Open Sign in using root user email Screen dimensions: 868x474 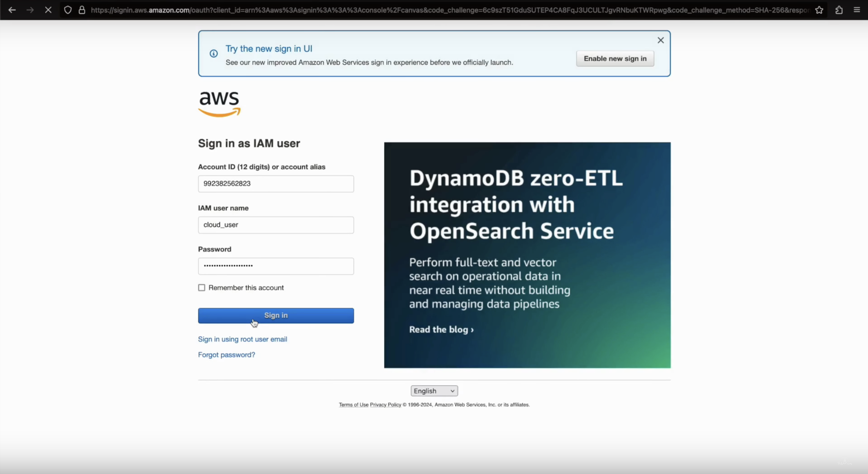(x=242, y=339)
